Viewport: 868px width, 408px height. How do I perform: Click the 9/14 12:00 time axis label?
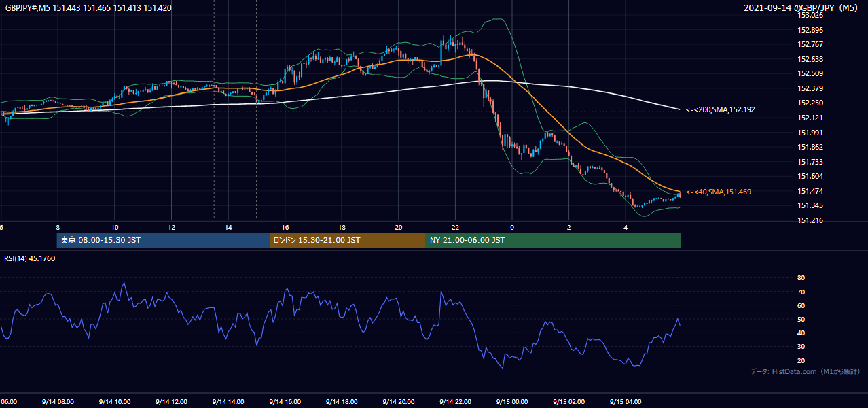click(171, 402)
